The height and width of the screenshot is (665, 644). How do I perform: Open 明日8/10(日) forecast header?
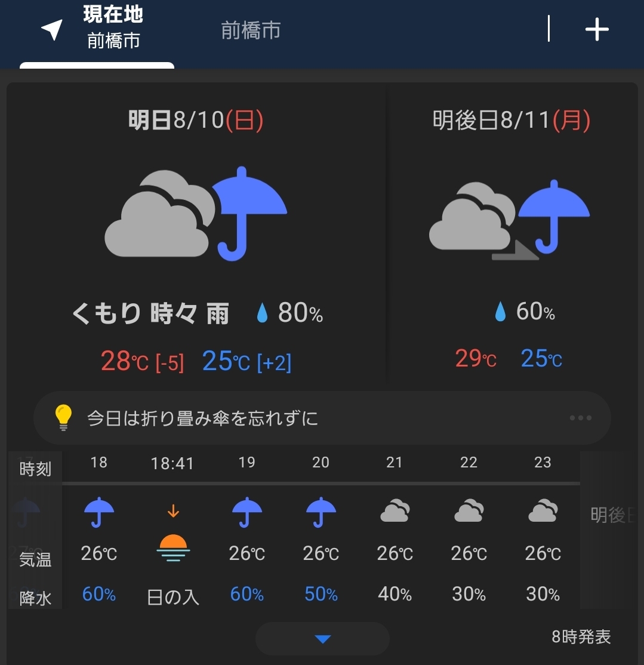coord(196,121)
